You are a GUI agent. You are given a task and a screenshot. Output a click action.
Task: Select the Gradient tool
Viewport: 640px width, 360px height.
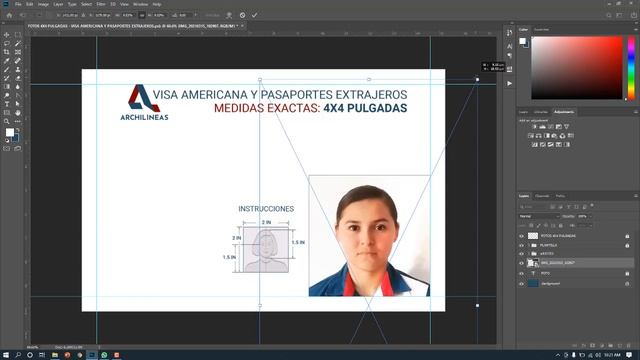pos(7,87)
